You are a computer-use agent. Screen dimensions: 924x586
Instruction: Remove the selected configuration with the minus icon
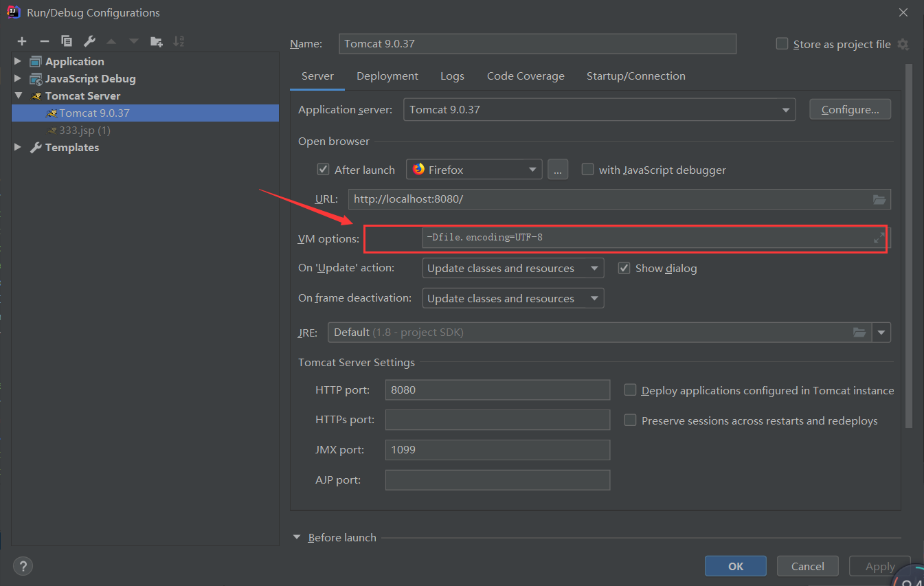point(44,41)
